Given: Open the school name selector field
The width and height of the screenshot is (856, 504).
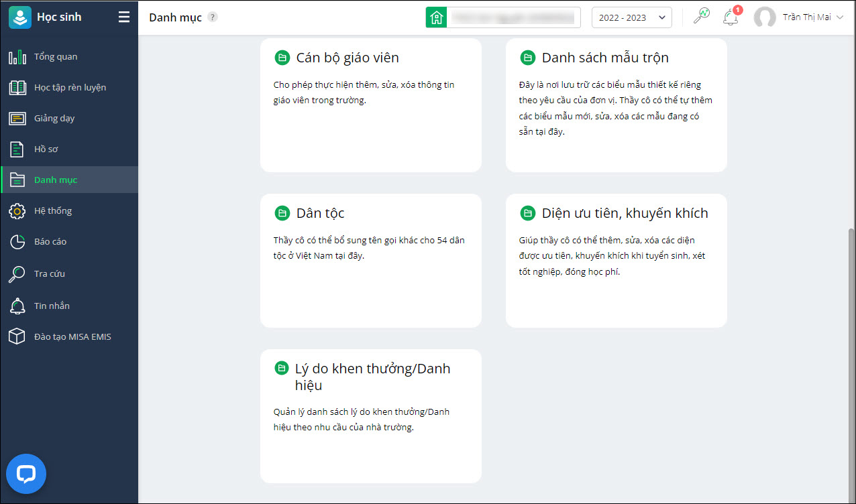Looking at the screenshot, I should pyautogui.click(x=514, y=17).
